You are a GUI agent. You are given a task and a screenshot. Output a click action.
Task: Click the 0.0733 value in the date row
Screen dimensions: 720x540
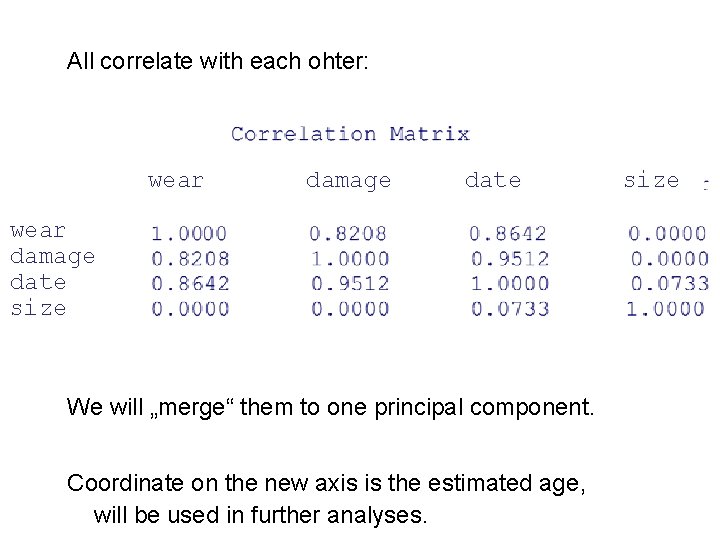point(670,283)
